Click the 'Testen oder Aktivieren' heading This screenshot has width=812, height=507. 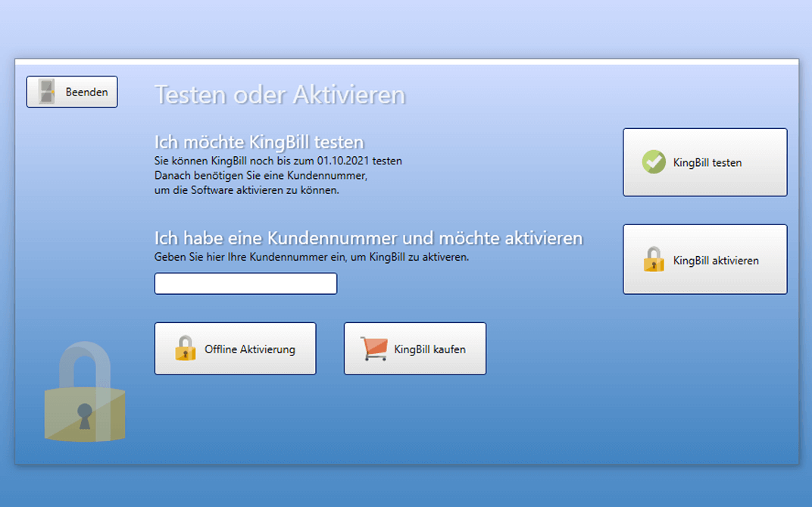click(x=280, y=95)
